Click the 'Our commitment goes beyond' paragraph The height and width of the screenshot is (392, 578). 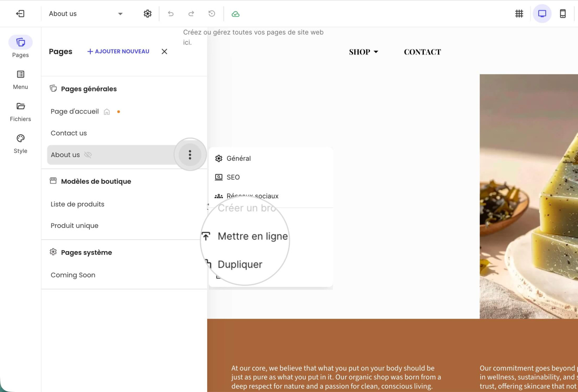pos(528,377)
